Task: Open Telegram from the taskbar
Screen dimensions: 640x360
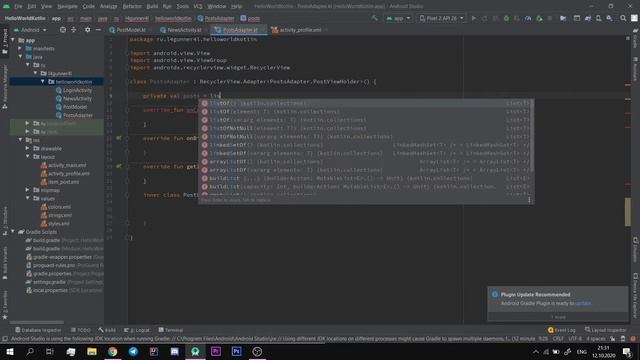Action: (x=133, y=351)
